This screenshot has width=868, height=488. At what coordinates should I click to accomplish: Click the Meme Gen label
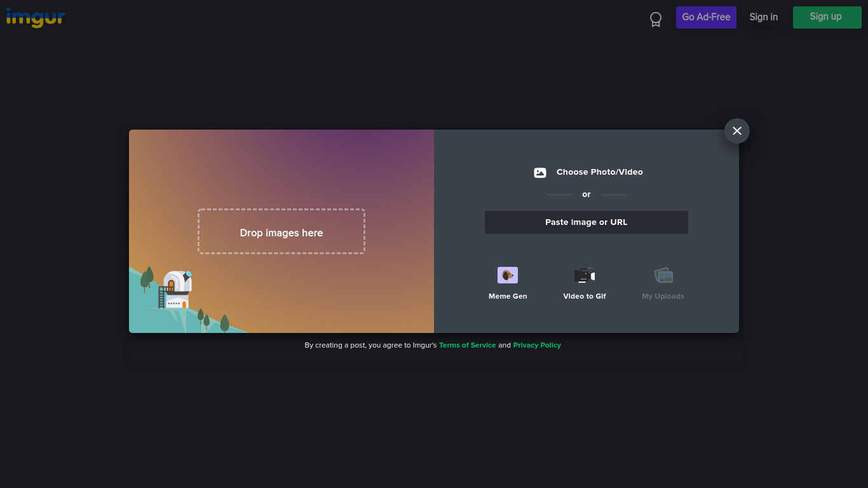508,296
